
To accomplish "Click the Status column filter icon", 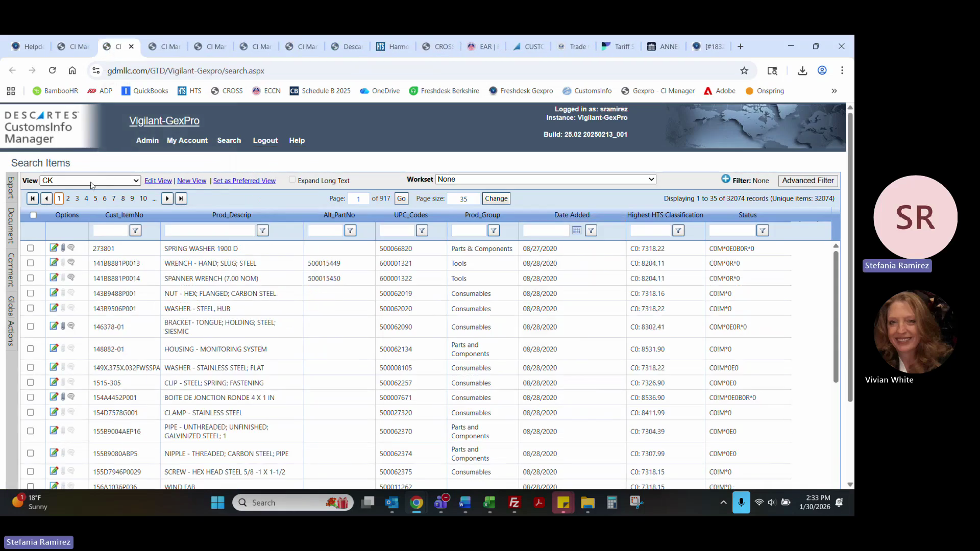I will tap(762, 231).
